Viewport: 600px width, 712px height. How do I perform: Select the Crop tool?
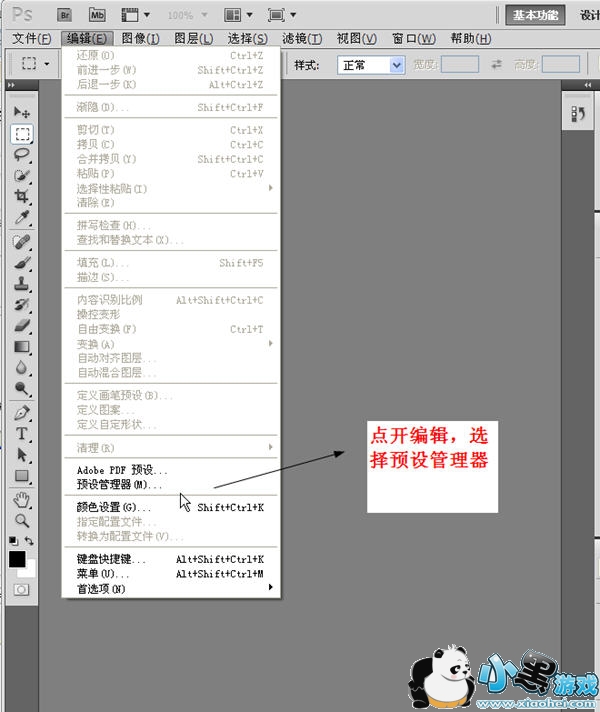pyautogui.click(x=21, y=196)
